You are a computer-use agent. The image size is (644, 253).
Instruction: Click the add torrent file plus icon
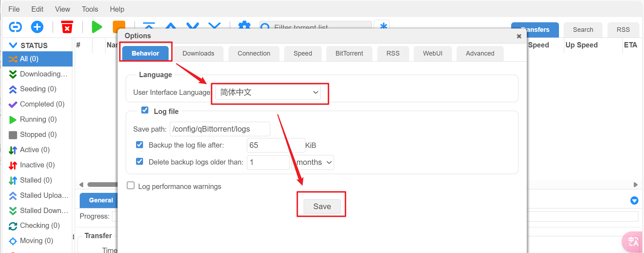37,27
